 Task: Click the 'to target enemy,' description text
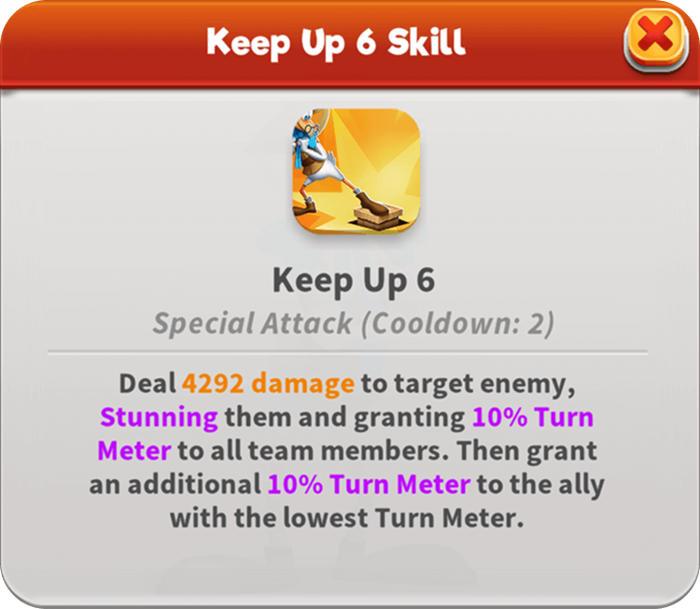click(469, 385)
